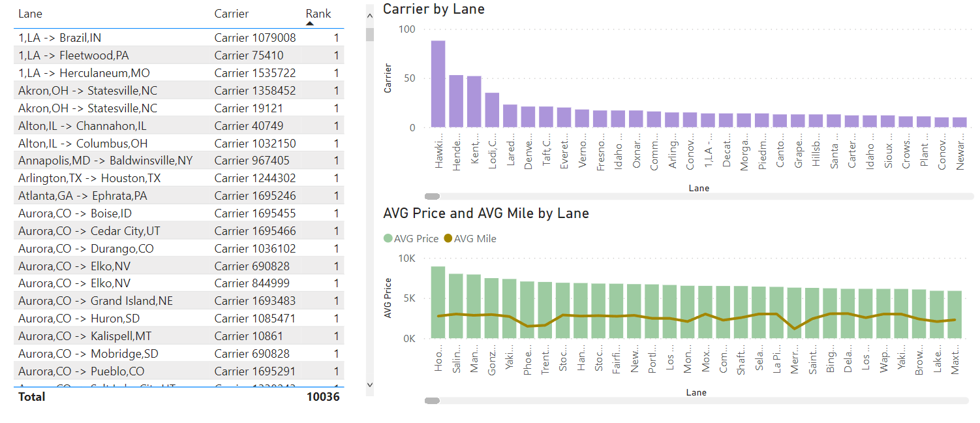
Task: Click the AVG Price chart horizontal scrollbar thumb
Action: tap(432, 399)
